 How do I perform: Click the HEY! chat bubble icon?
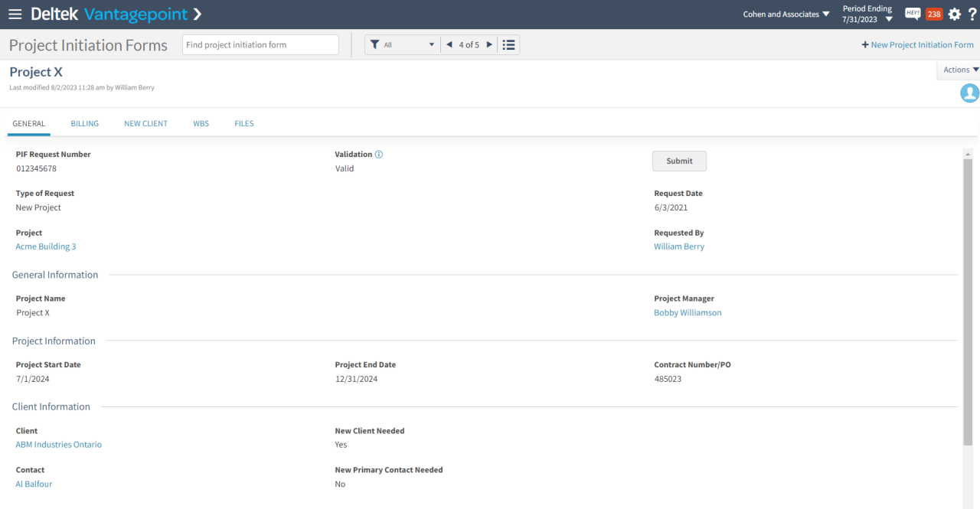coord(913,14)
